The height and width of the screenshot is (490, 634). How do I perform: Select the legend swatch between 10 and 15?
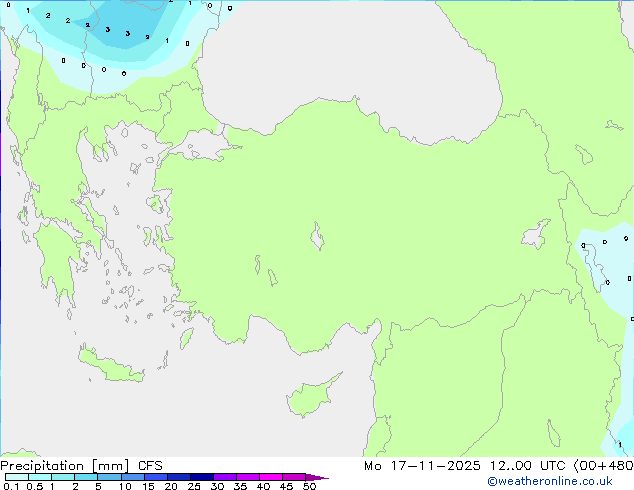132,477
